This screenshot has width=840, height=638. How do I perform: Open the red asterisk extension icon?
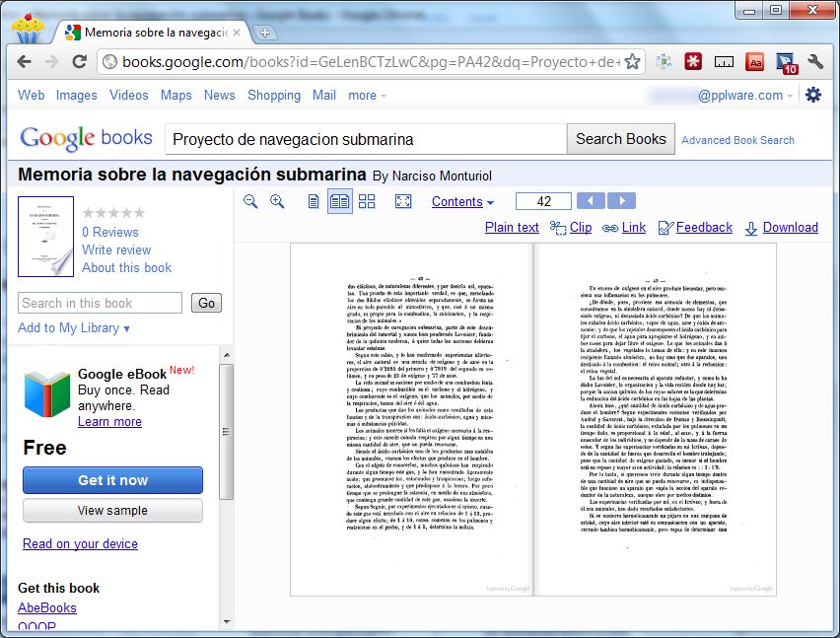(693, 61)
